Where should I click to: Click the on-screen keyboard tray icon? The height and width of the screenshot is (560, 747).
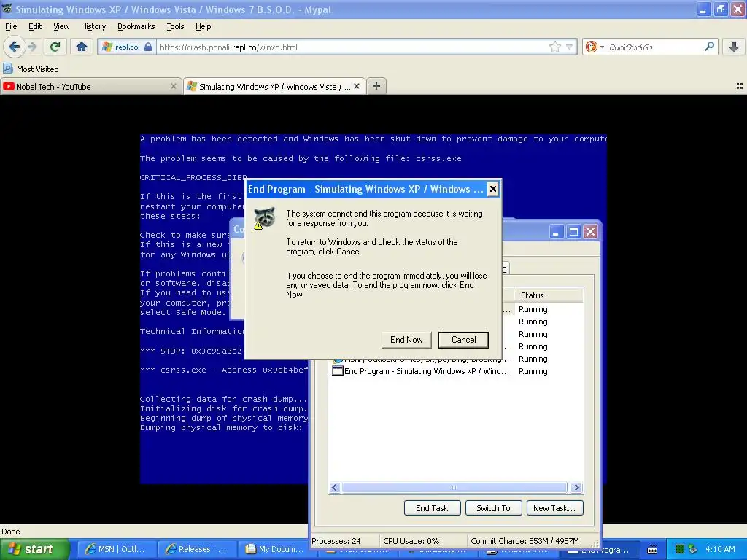point(652,550)
